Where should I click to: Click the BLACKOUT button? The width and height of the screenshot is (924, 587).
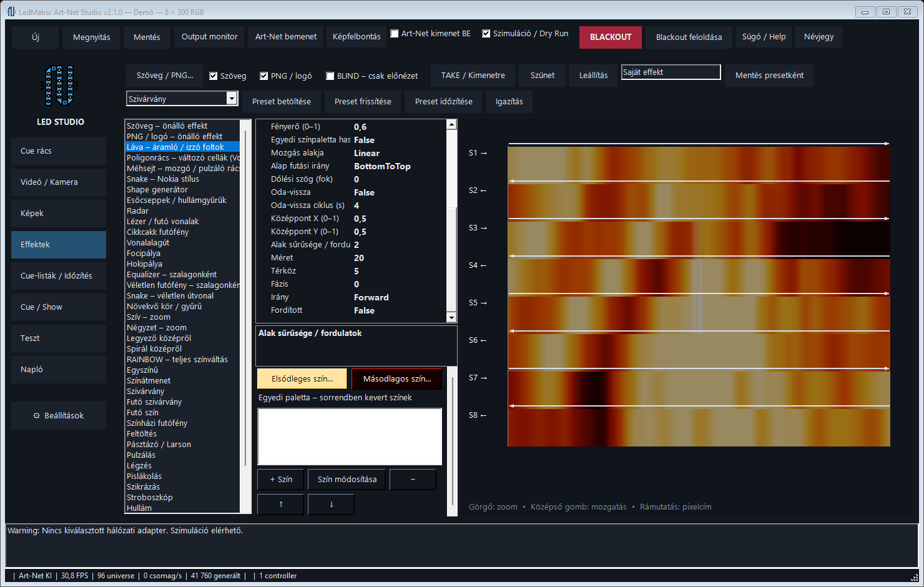click(611, 37)
